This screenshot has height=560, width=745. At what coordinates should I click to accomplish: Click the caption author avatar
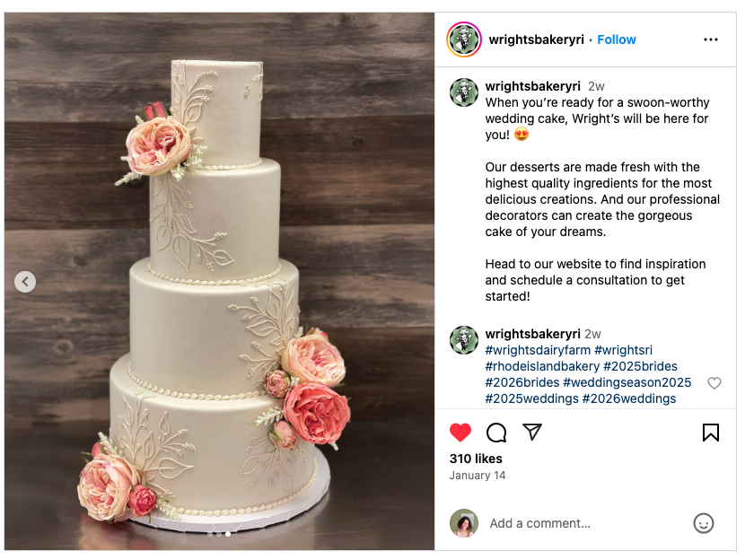click(464, 92)
